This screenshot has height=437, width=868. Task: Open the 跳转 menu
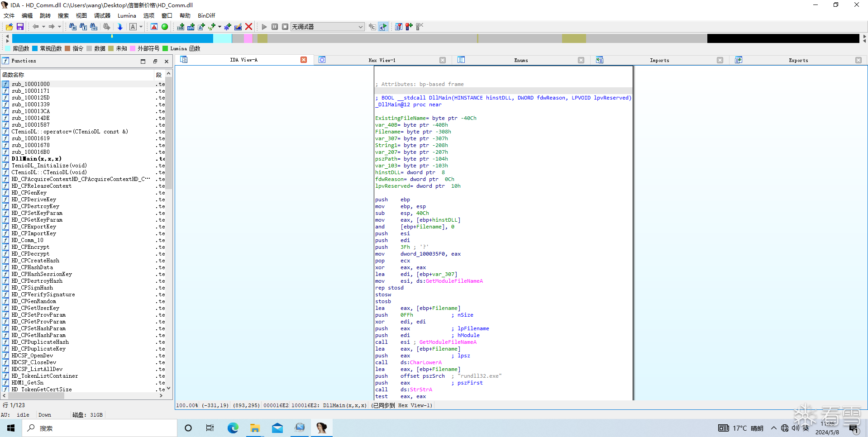point(45,15)
